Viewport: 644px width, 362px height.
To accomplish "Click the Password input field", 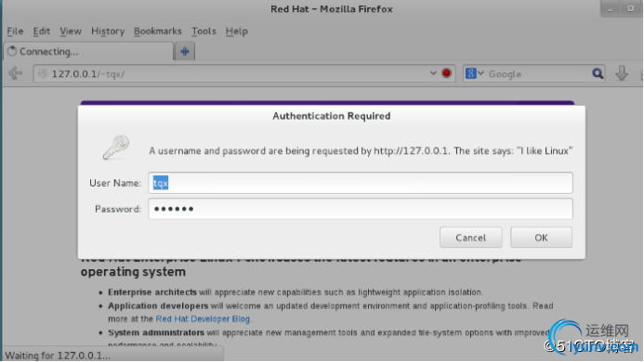I will [361, 209].
